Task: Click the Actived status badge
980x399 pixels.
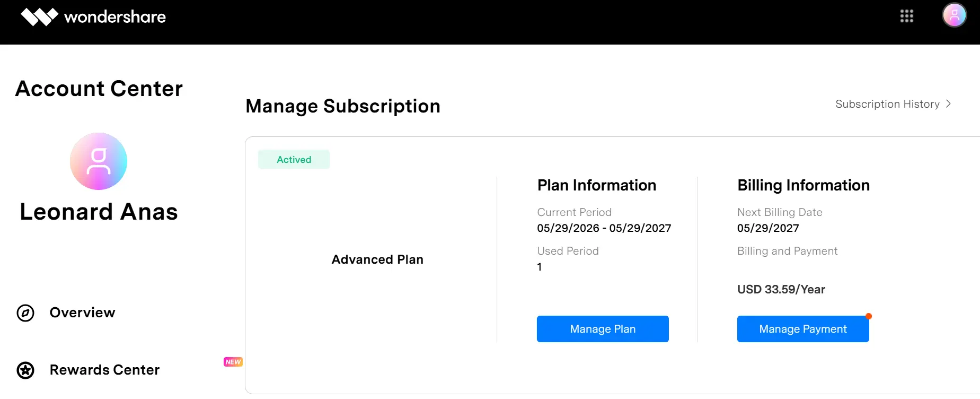Action: [294, 159]
